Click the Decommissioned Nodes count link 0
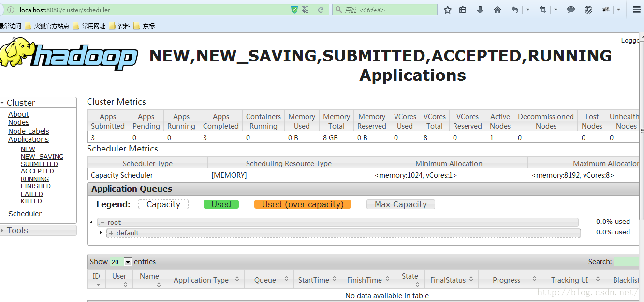 [520, 138]
